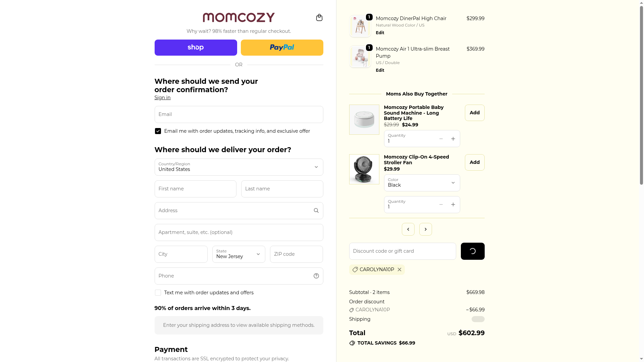This screenshot has height=362, width=644.
Task: Check out with the PayPal button
Action: click(x=282, y=48)
